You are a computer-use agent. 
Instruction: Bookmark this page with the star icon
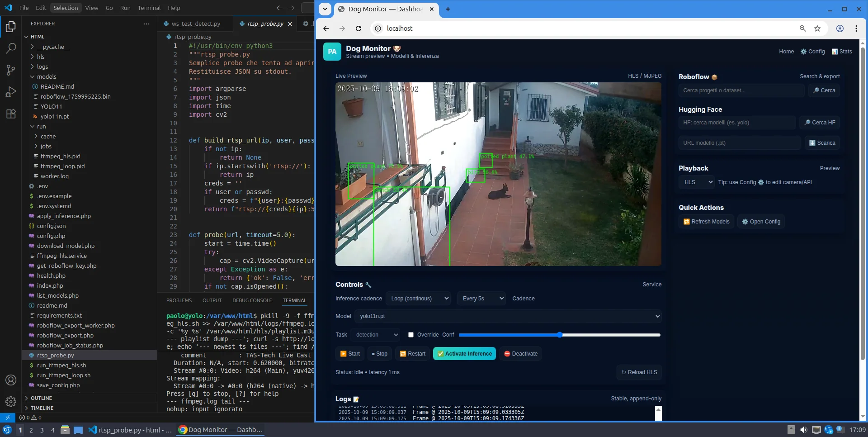point(817,28)
